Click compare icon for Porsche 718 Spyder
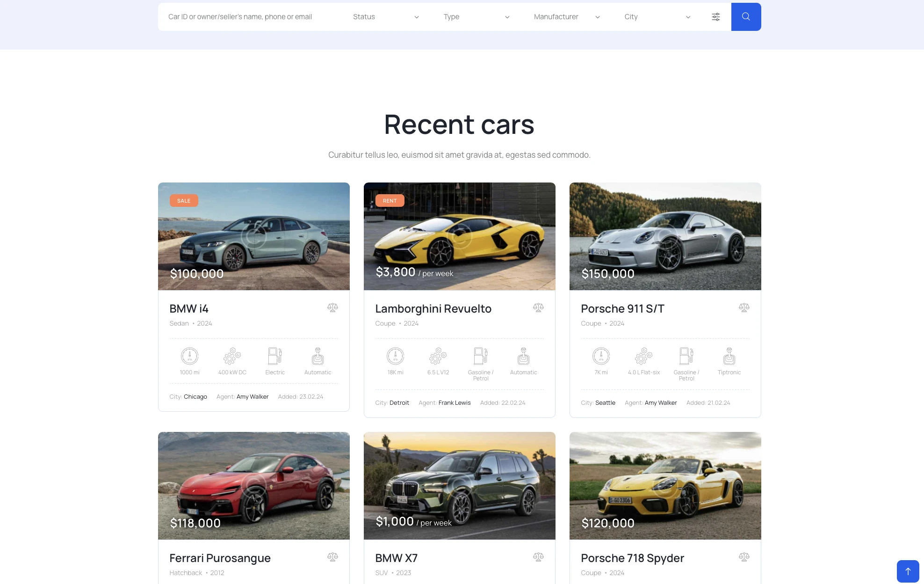Image resolution: width=924 pixels, height=584 pixels. pyautogui.click(x=744, y=557)
